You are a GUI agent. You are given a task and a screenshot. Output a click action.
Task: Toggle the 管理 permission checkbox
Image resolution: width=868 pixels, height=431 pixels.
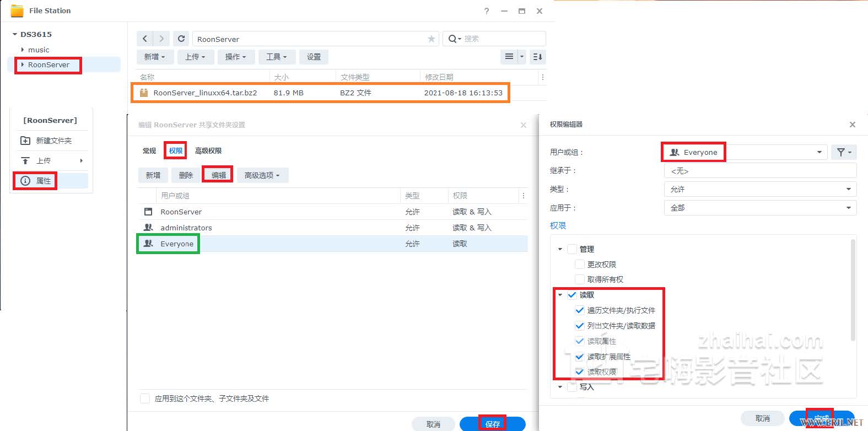[x=572, y=249]
